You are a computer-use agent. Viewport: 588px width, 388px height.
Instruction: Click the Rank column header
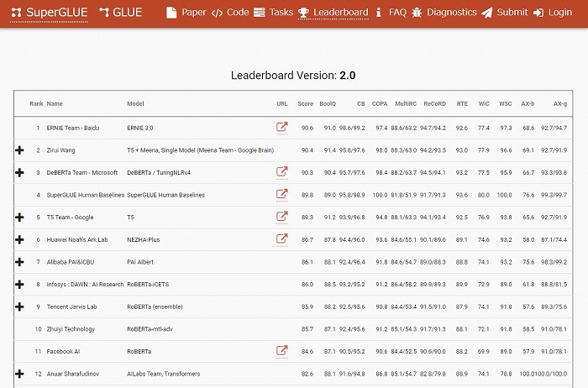click(36, 104)
